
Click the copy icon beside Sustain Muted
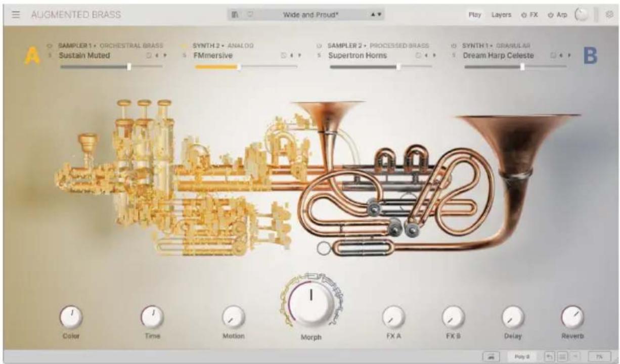149,55
